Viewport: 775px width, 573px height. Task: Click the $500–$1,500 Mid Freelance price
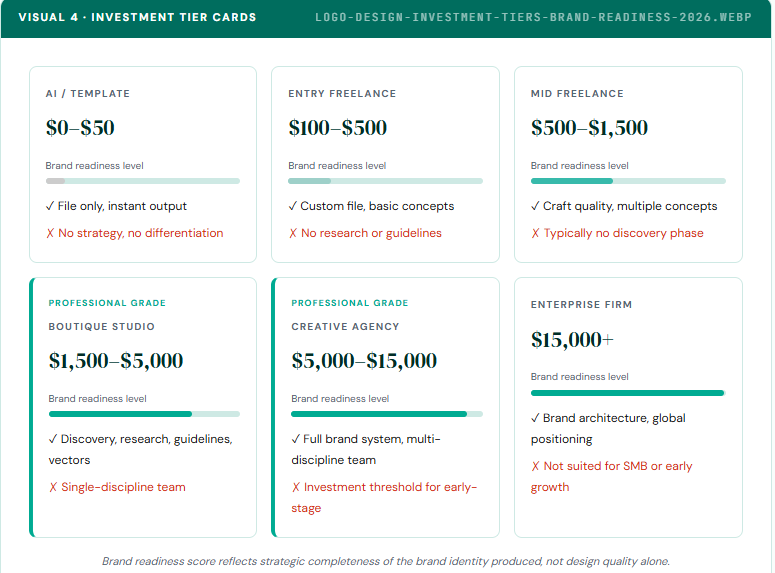pyautogui.click(x=589, y=128)
